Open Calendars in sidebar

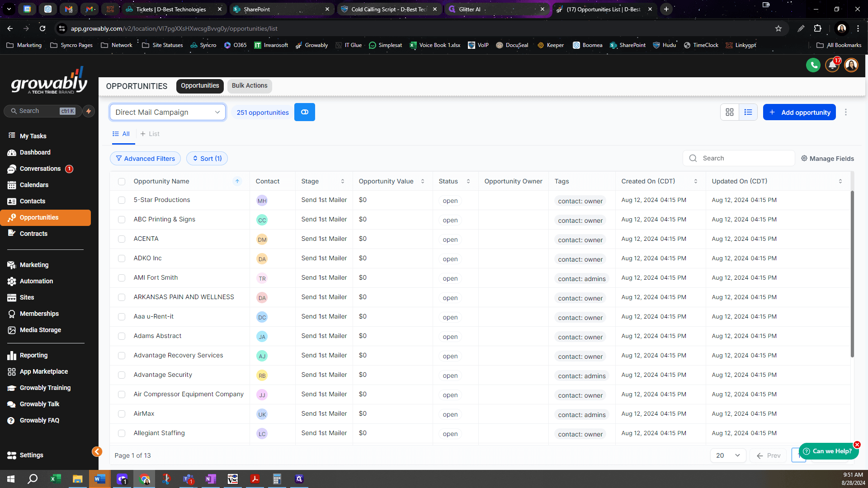coord(34,185)
